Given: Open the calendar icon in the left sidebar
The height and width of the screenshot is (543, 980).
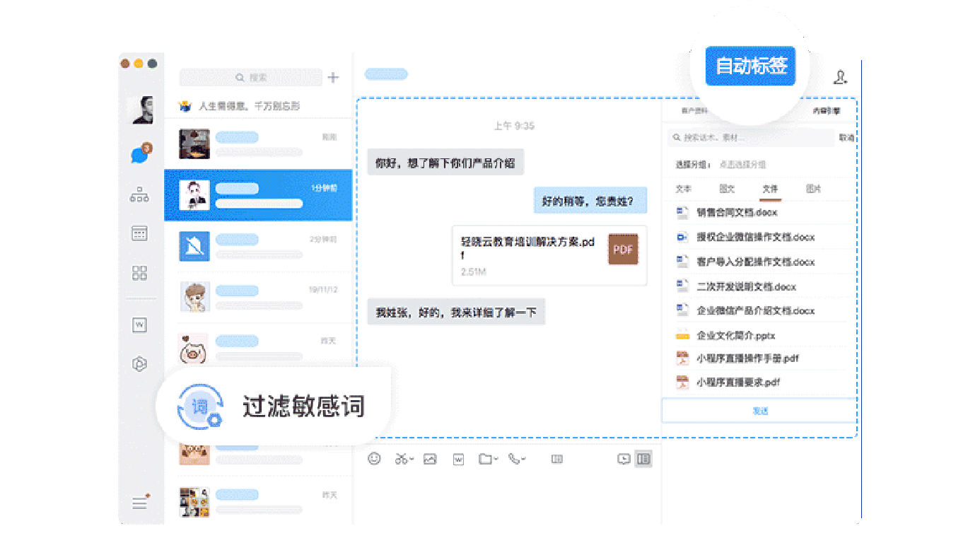Looking at the screenshot, I should pyautogui.click(x=139, y=233).
